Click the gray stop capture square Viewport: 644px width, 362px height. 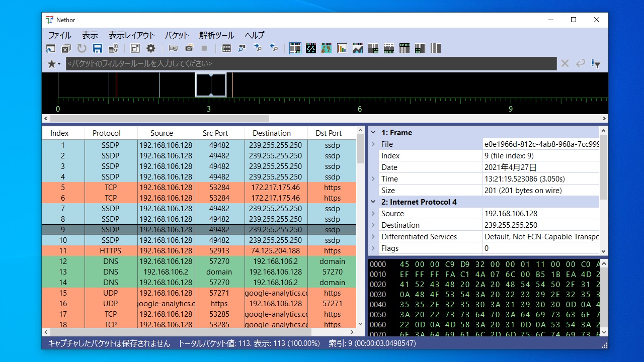click(x=204, y=48)
